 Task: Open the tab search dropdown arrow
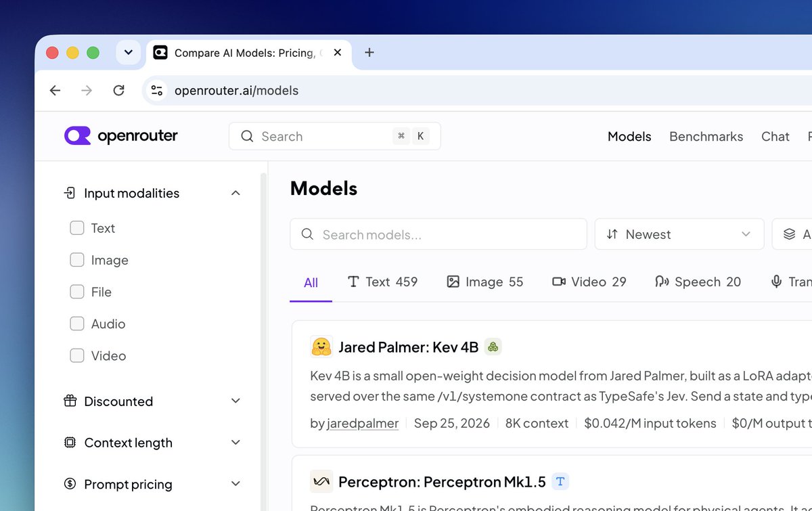[129, 52]
